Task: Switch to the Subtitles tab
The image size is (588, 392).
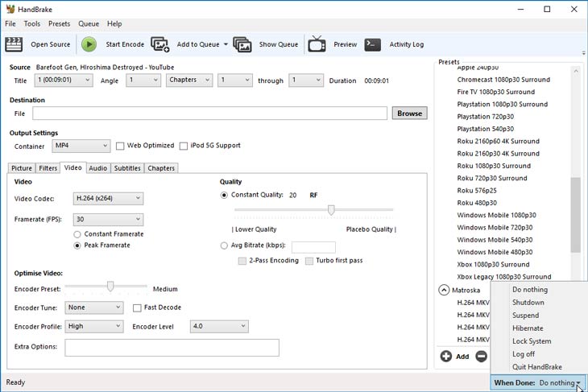Action: point(127,168)
